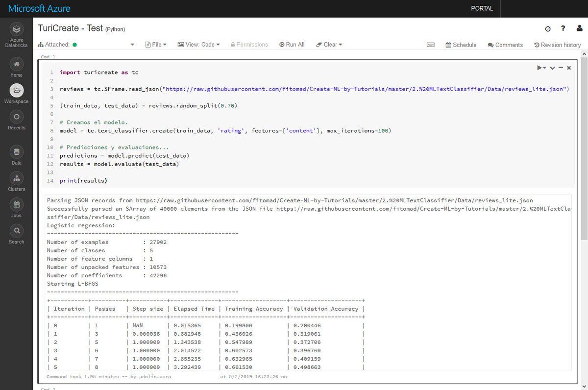This screenshot has height=390, width=588.
Task: Open Revision history
Action: 558,45
